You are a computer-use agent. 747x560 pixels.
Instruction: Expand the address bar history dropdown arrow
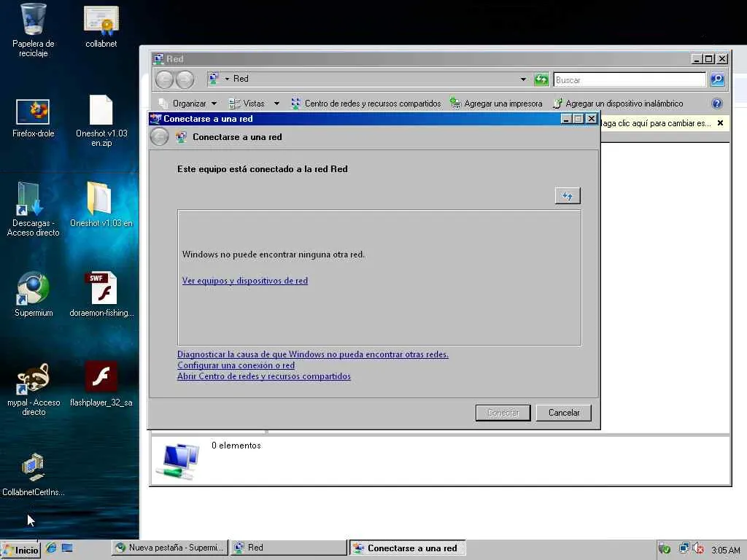pyautogui.click(x=524, y=79)
